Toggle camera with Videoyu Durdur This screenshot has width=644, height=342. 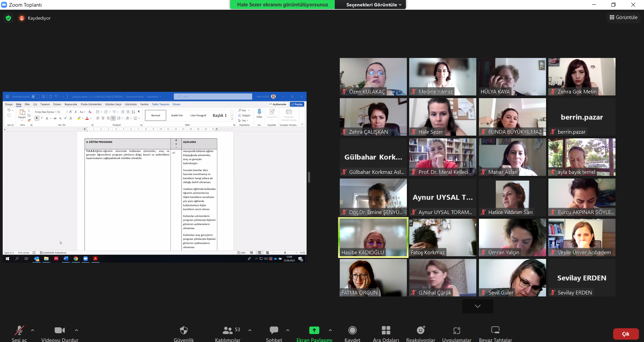pyautogui.click(x=60, y=334)
